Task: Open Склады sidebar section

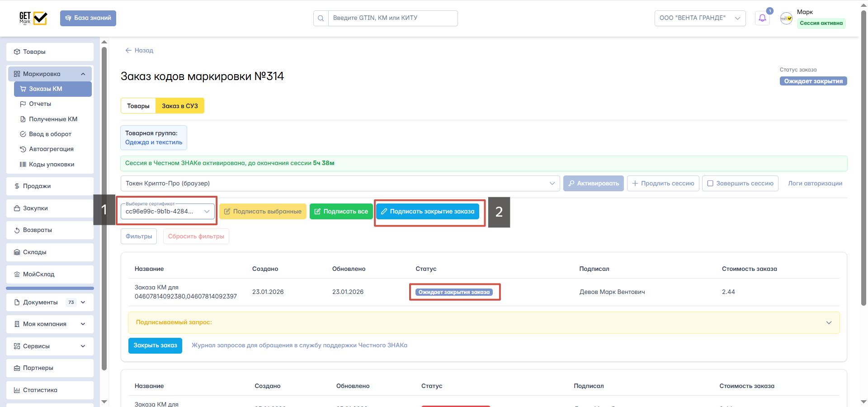Action: 50,252
